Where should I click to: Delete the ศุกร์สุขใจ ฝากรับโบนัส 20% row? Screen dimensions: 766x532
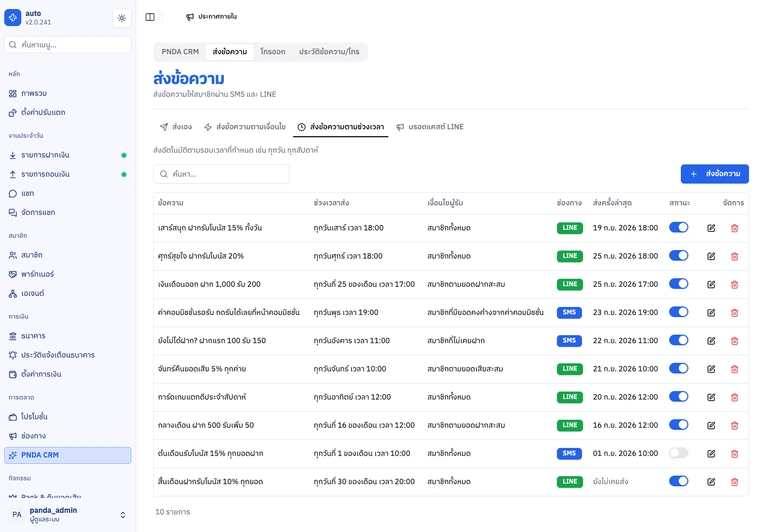tap(735, 256)
